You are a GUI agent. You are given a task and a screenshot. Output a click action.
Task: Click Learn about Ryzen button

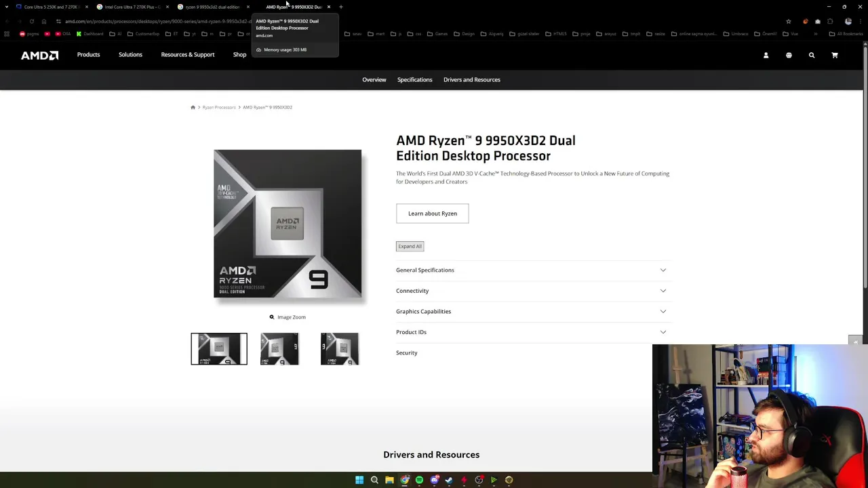(432, 213)
